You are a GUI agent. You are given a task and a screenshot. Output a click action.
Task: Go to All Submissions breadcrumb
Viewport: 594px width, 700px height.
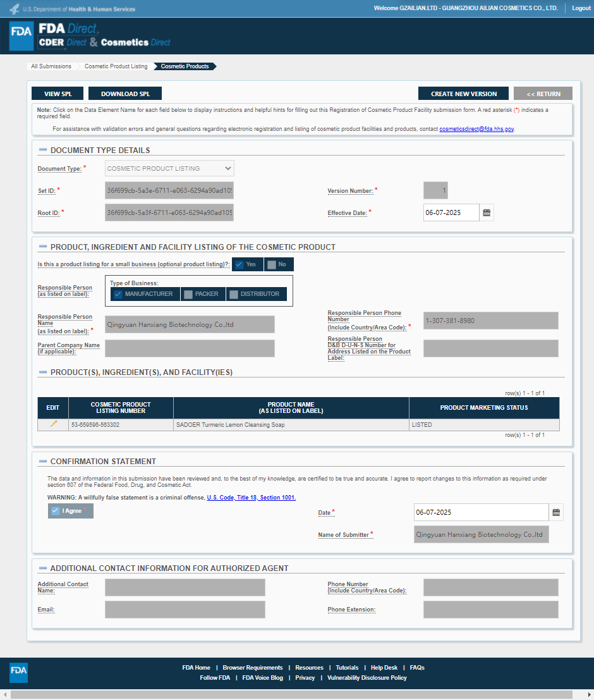(51, 66)
